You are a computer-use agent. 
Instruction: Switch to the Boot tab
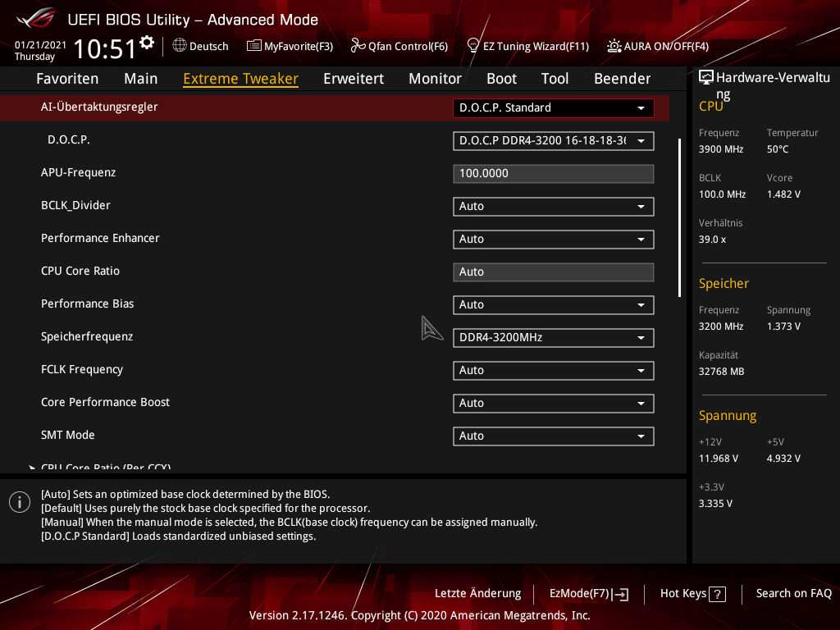click(501, 79)
